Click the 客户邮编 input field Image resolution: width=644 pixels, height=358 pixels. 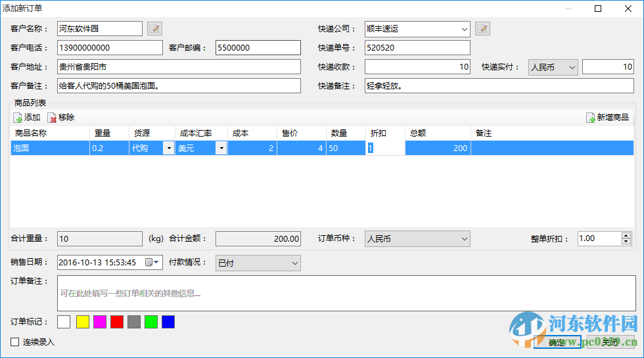258,47
